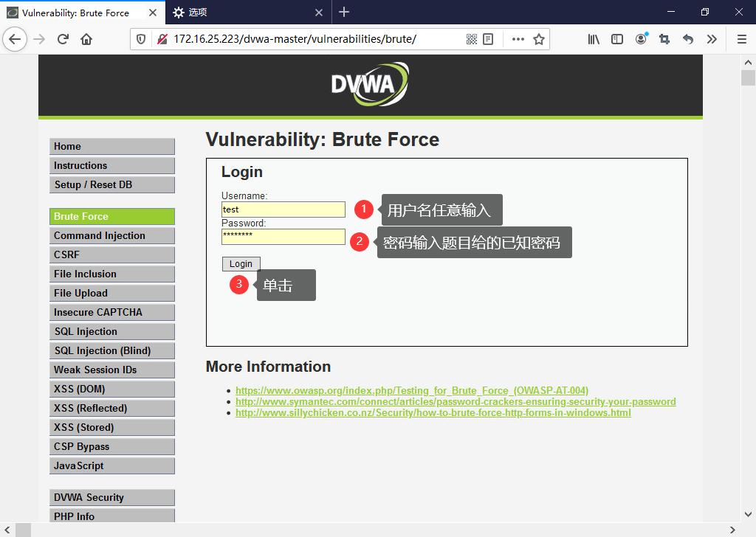Open XSS (Stored) page
756x537 pixels.
112,428
